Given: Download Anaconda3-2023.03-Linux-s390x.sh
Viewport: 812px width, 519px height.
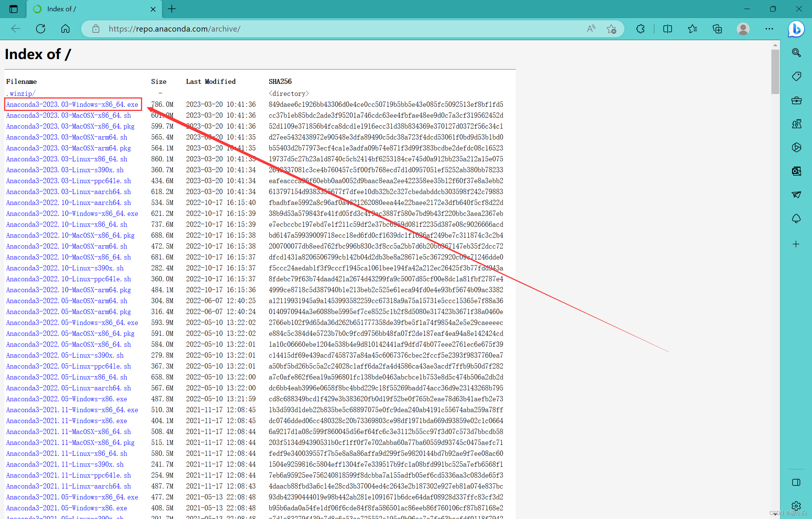Looking at the screenshot, I should click(x=65, y=170).
